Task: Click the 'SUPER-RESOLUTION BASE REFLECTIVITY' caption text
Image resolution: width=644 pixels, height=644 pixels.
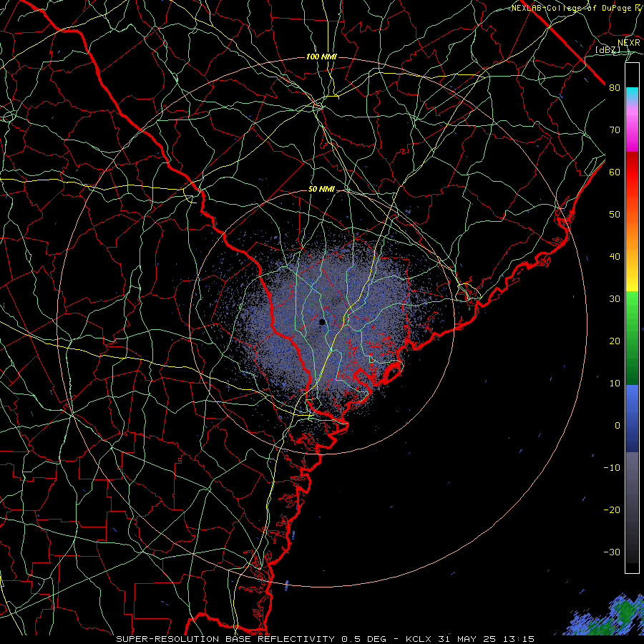Action: [x=225, y=639]
